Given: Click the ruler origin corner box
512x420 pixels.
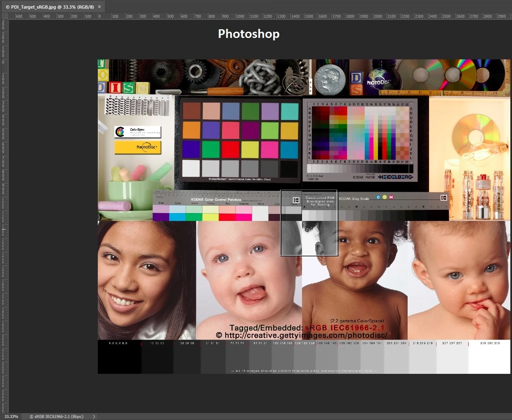Looking at the screenshot, I should pos(4,16).
